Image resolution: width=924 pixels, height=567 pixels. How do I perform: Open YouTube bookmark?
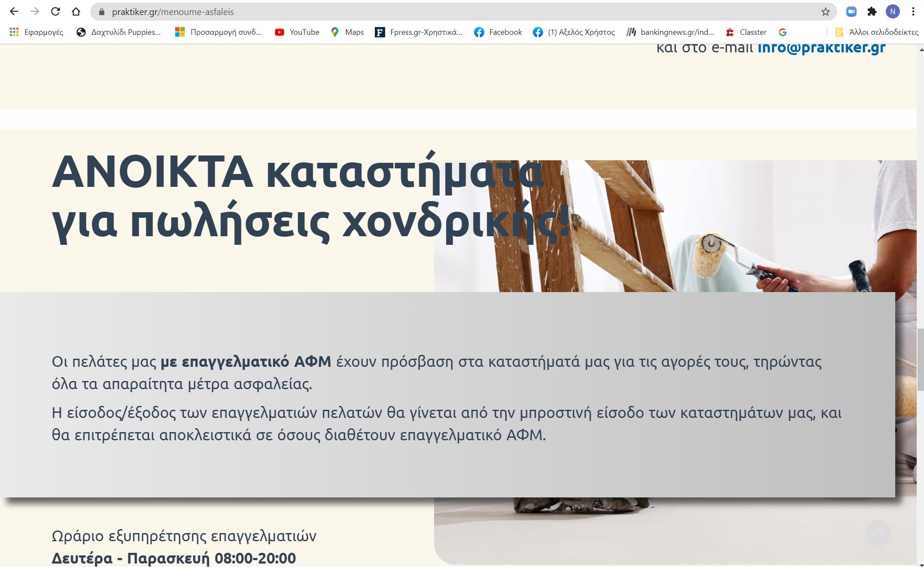(297, 32)
